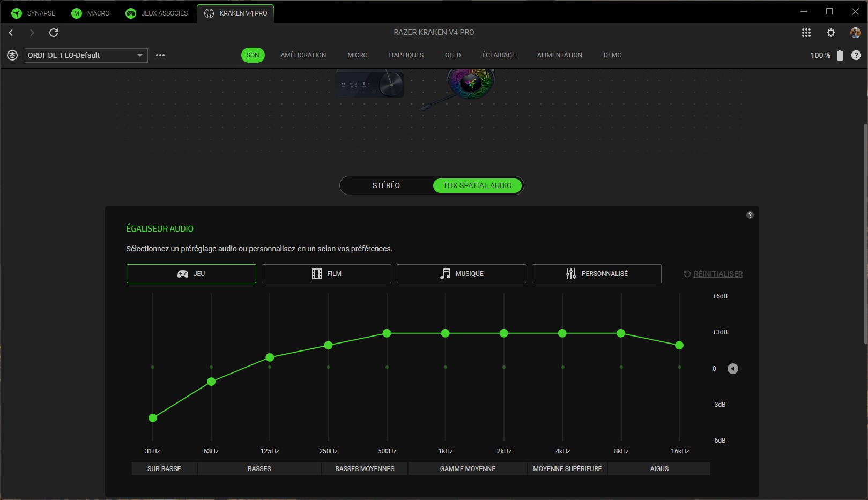
Task: Click the Égaliseur Audio heading
Action: tap(160, 229)
